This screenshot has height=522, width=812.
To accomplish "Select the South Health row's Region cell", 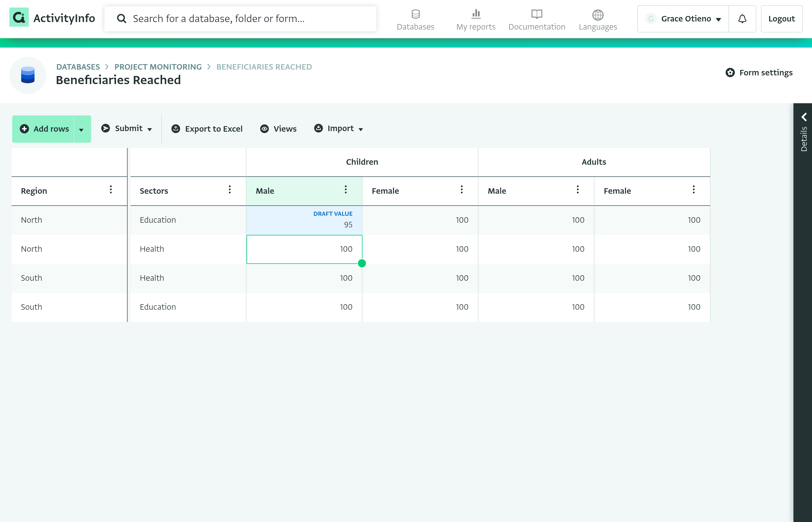I will pyautogui.click(x=69, y=278).
